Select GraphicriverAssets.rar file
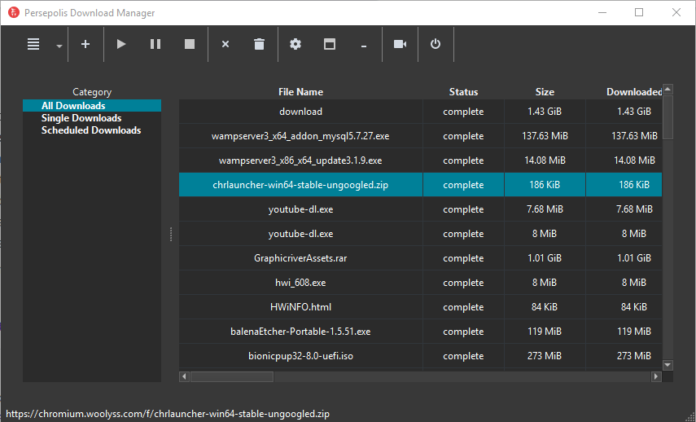This screenshot has width=696, height=422. pyautogui.click(x=301, y=258)
